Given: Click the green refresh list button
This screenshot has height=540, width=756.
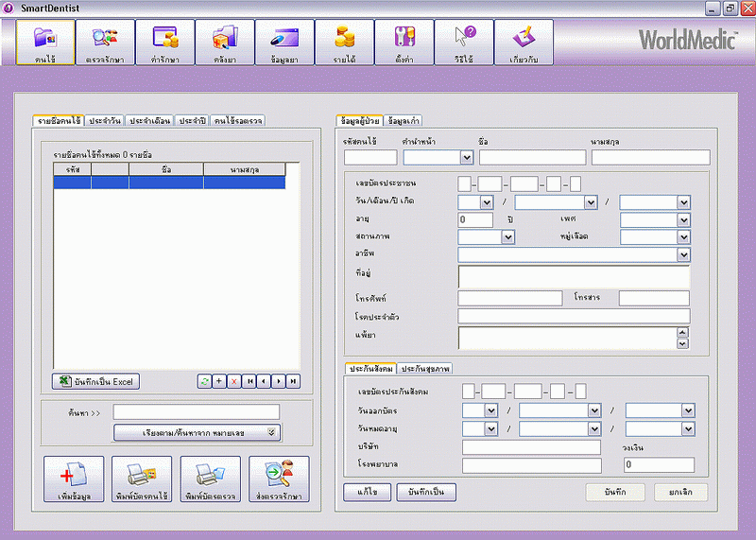Looking at the screenshot, I should tap(204, 381).
